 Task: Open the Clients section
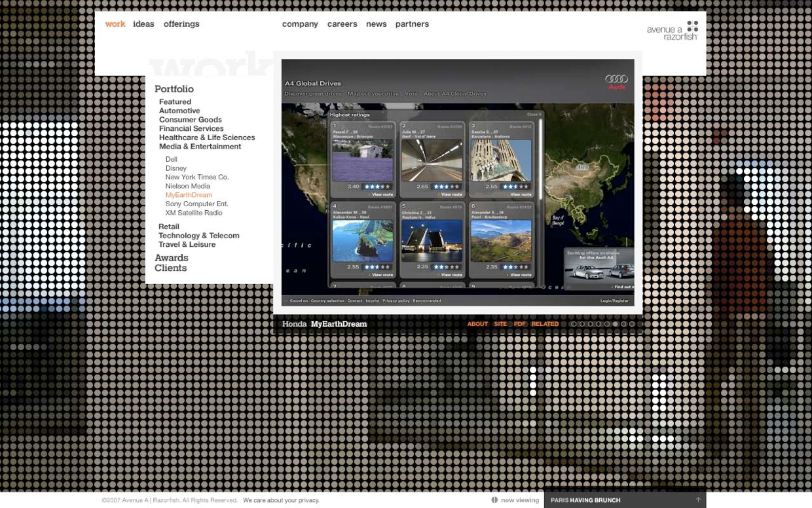[x=171, y=268]
